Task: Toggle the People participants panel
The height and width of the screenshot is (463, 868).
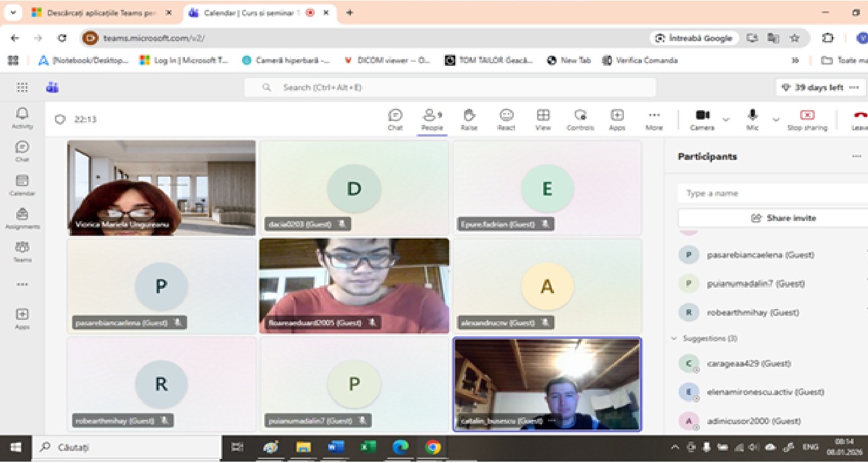Action: point(432,119)
